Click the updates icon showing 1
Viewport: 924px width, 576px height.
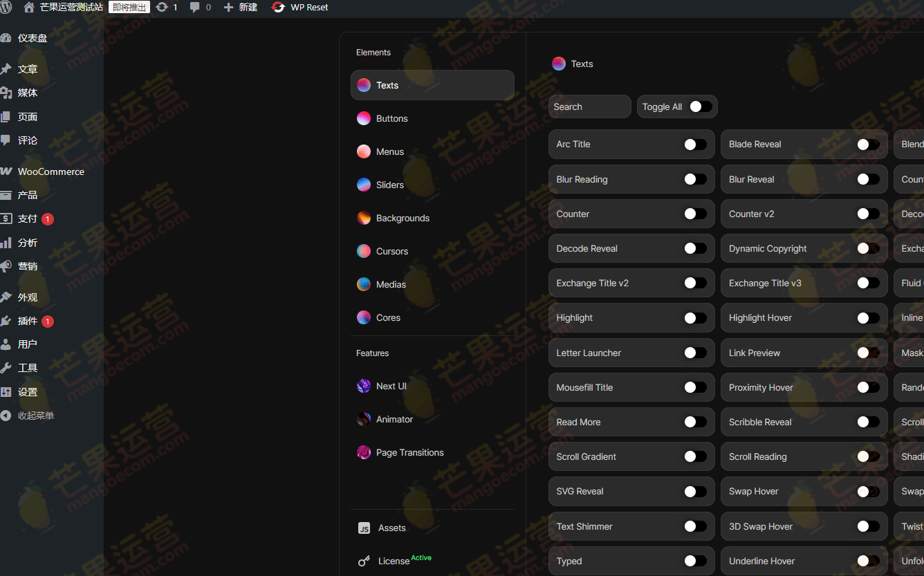162,7
